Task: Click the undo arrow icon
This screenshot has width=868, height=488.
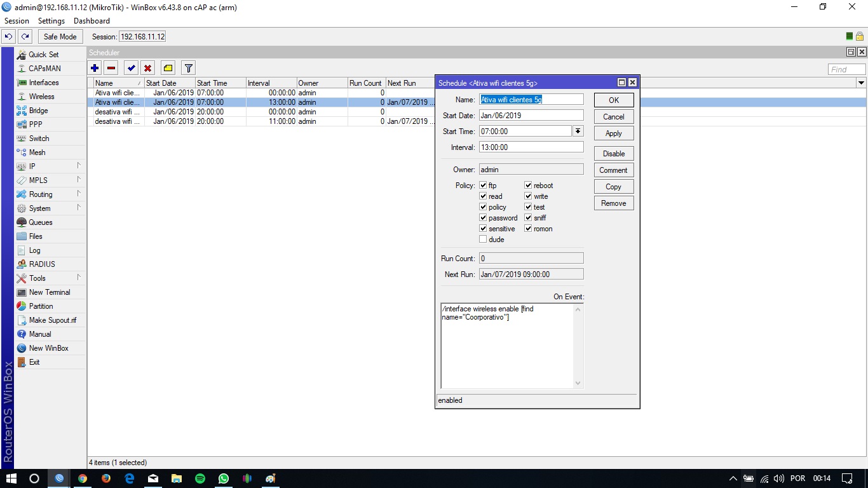Action: click(9, 37)
